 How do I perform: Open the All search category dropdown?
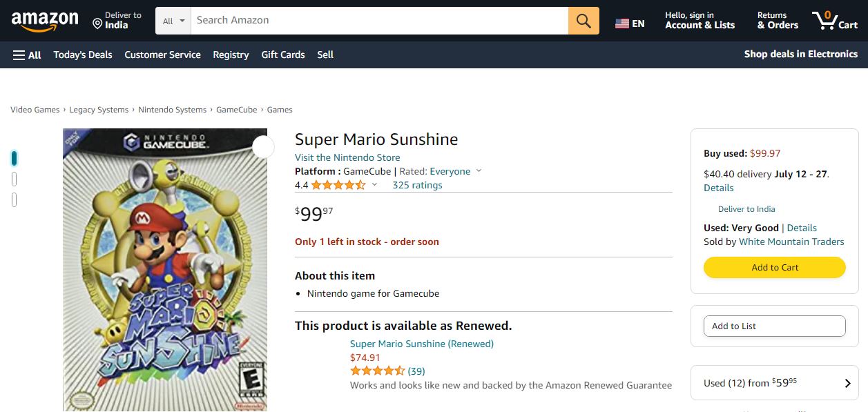tap(172, 21)
